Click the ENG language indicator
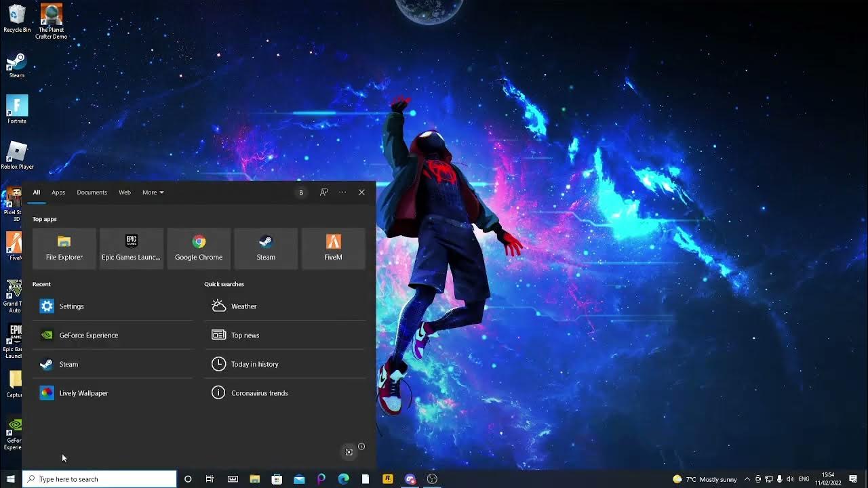This screenshot has width=868, height=488. (x=804, y=479)
